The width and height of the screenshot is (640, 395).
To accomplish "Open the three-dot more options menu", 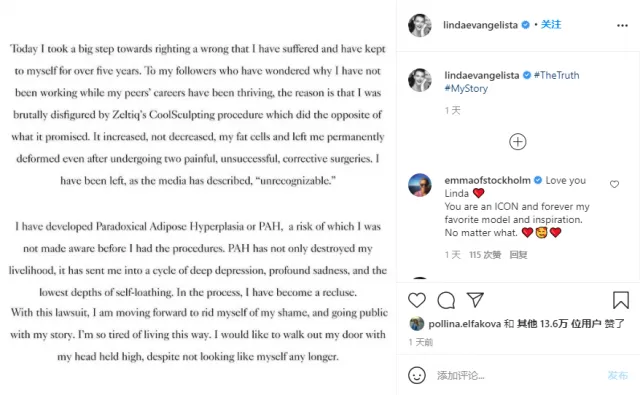I will pyautogui.click(x=622, y=25).
